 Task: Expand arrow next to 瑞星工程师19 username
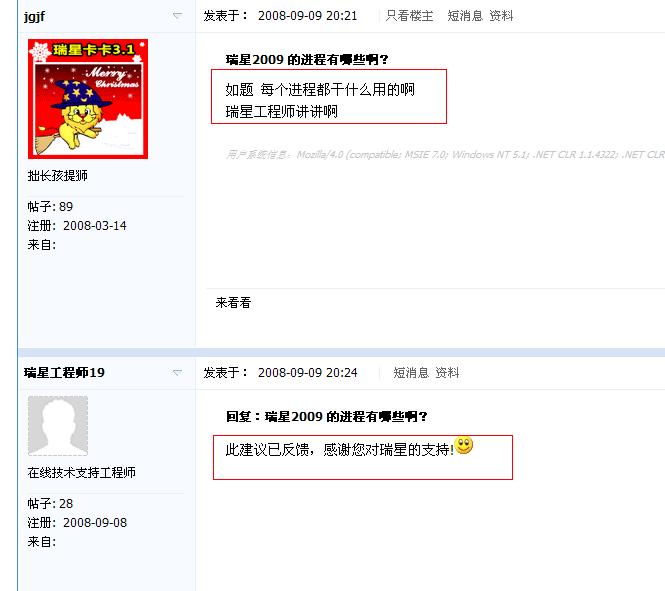(x=177, y=373)
